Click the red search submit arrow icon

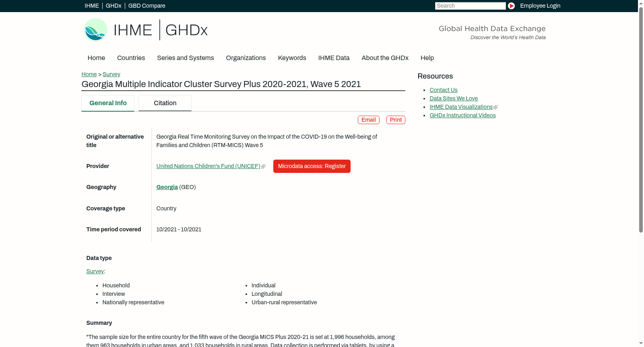511,6
